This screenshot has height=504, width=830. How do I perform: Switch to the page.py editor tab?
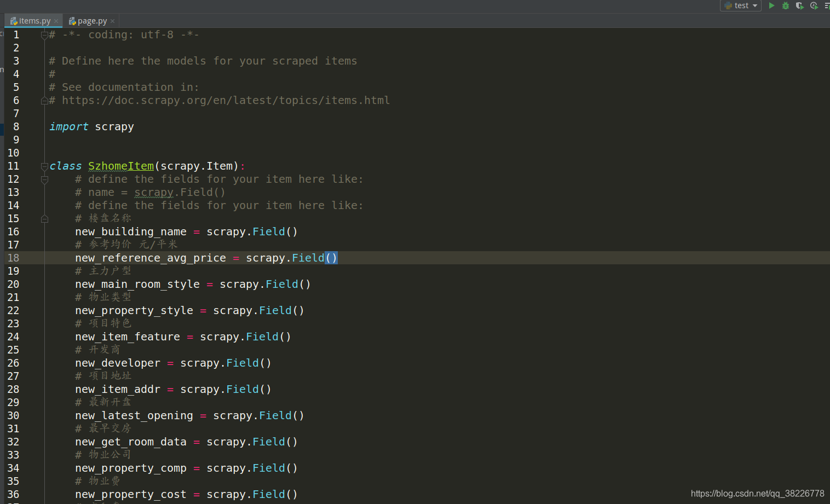point(92,21)
